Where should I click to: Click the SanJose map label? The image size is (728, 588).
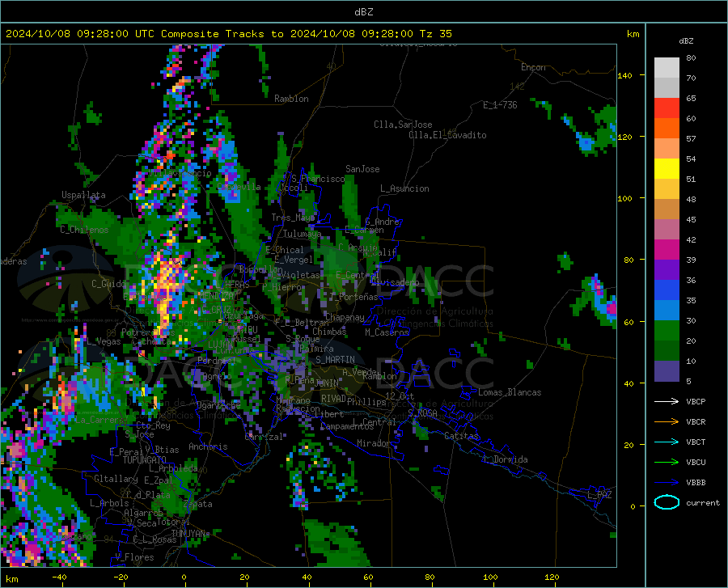(x=362, y=169)
